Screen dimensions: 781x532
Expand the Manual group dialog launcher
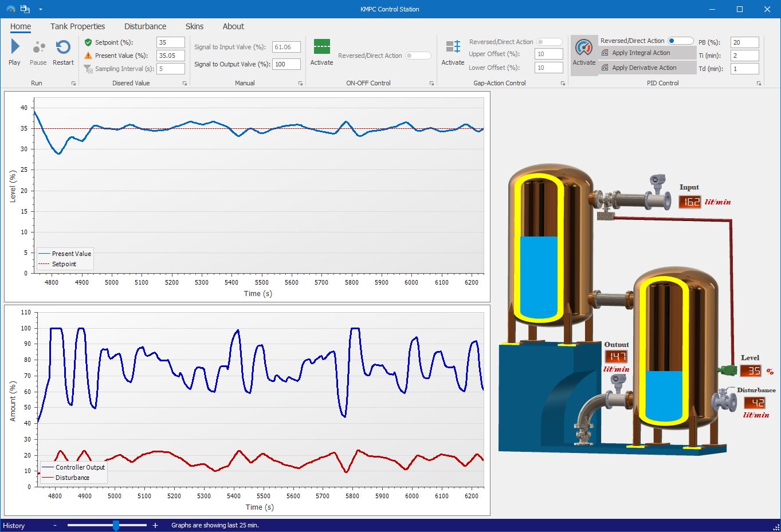[300, 84]
